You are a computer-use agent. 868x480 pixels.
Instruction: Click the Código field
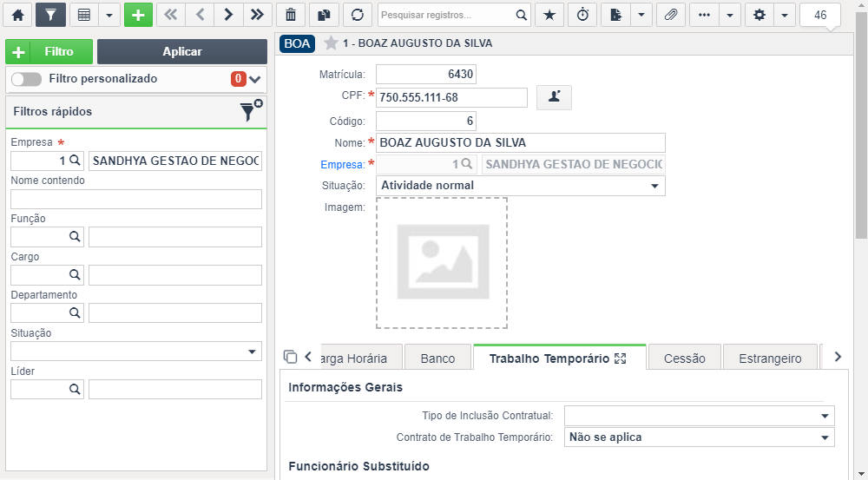click(x=426, y=121)
